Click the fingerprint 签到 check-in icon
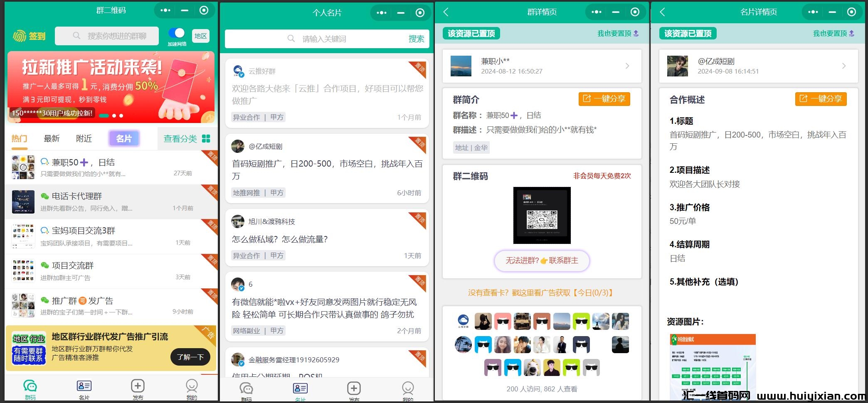The image size is (868, 403). pos(20,36)
